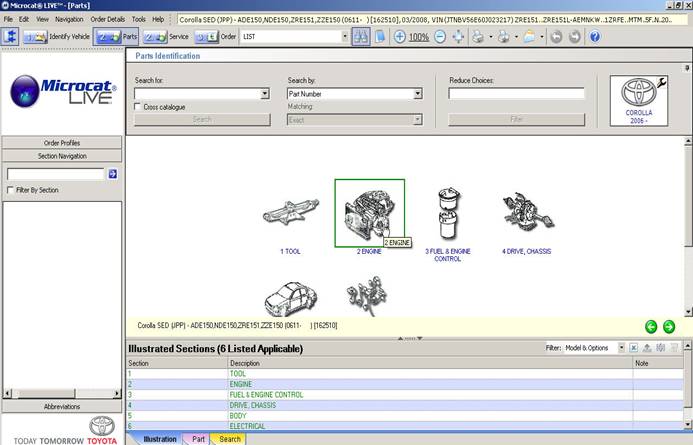Viewport: 693px width, 445px height.
Task: Expand the folder icon dropdown arrow
Action: pyautogui.click(x=542, y=37)
